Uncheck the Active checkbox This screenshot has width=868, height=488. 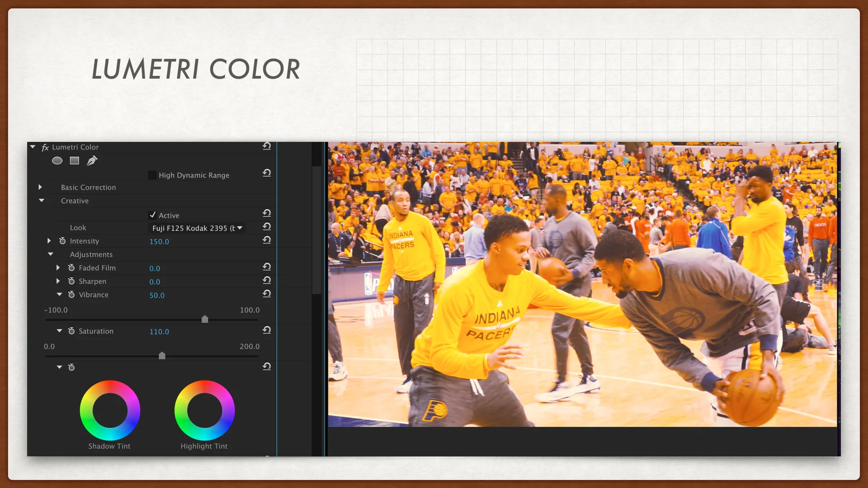coord(152,215)
